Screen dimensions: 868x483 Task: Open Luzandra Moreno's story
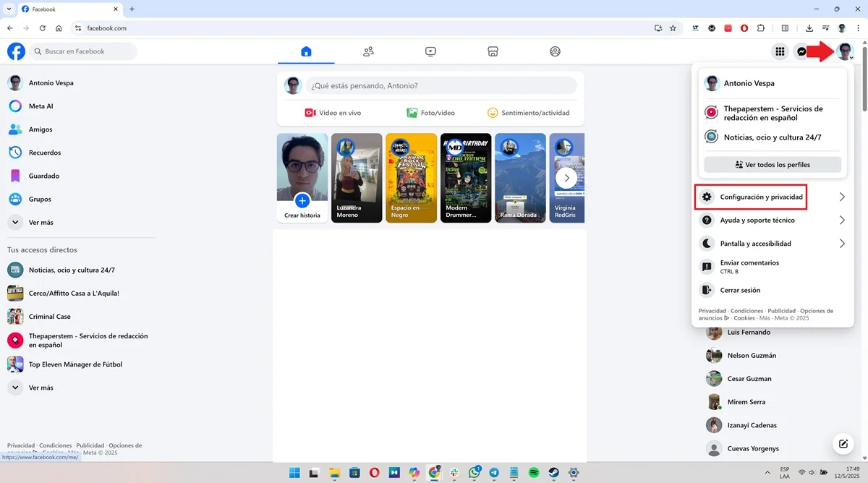[x=357, y=178]
